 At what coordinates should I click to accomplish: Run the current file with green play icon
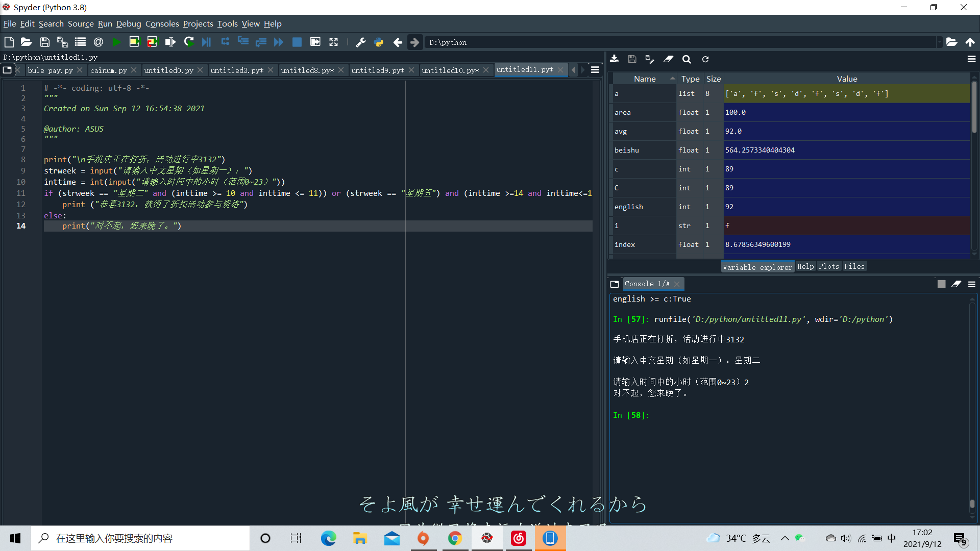tap(116, 42)
